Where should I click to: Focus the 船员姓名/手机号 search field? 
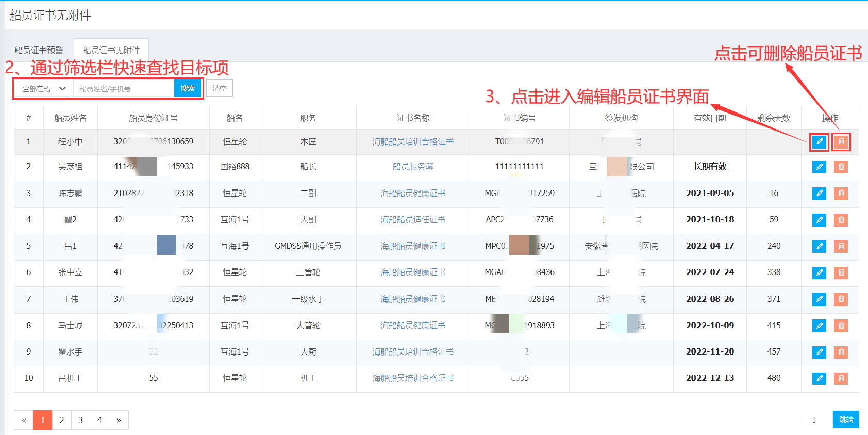tap(122, 89)
